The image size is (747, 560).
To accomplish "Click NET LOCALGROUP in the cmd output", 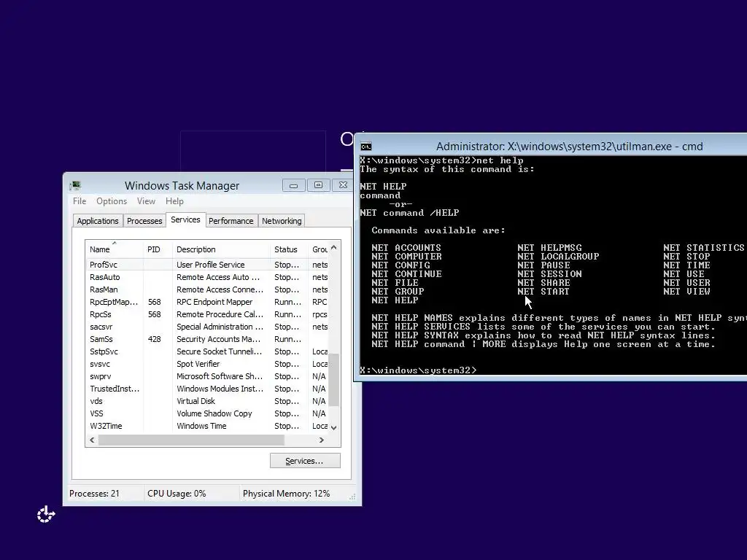I will [558, 256].
